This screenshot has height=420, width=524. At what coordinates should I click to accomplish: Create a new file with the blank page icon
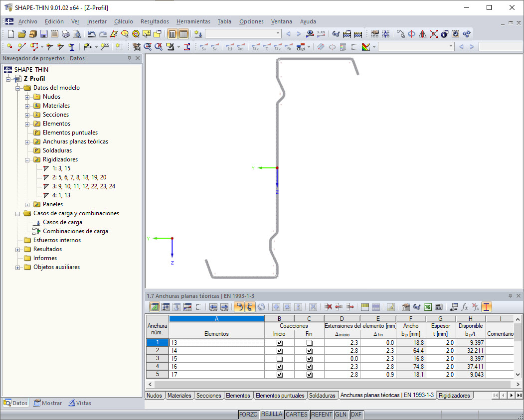pos(10,34)
